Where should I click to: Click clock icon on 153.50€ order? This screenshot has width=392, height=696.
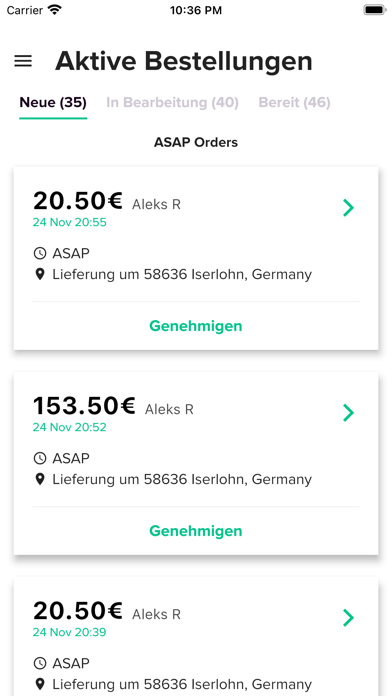click(40, 458)
